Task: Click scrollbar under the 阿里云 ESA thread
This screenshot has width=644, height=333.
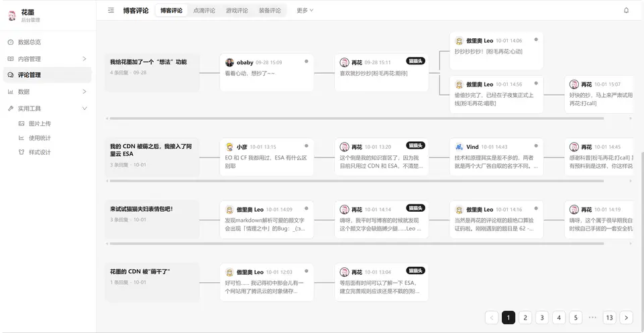Action: point(356,181)
